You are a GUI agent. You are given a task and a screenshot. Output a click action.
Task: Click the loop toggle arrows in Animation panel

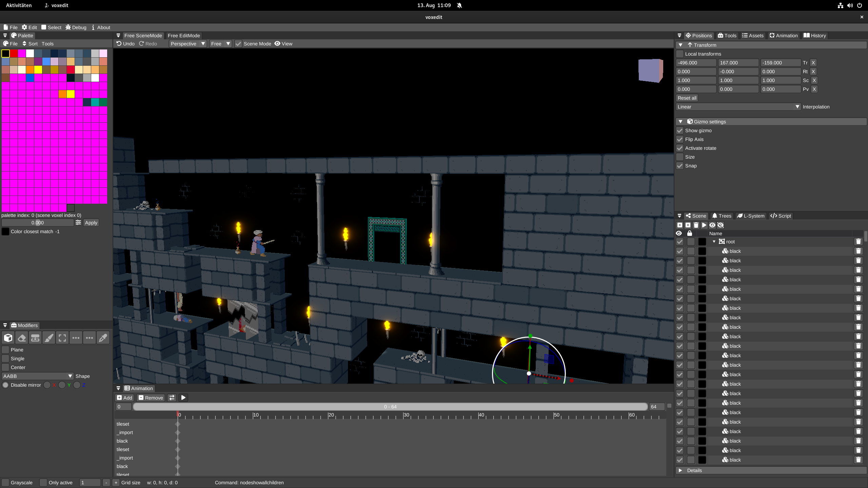tap(172, 398)
